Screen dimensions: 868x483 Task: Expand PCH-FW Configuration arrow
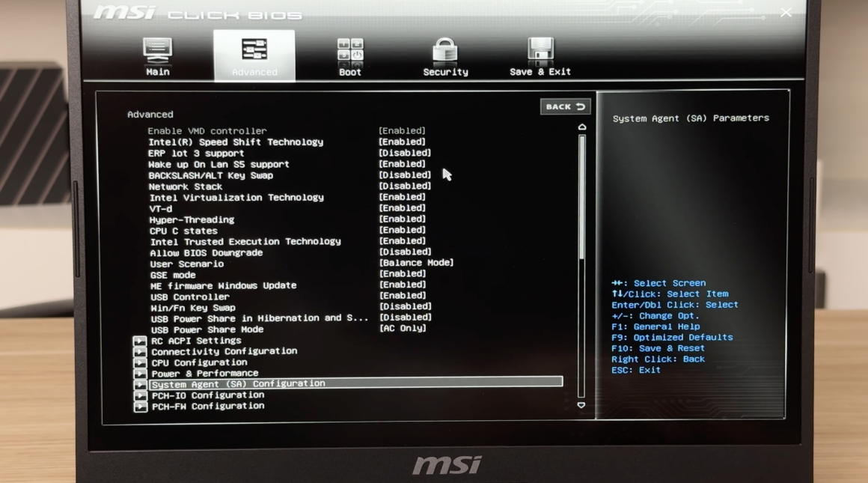(140, 407)
